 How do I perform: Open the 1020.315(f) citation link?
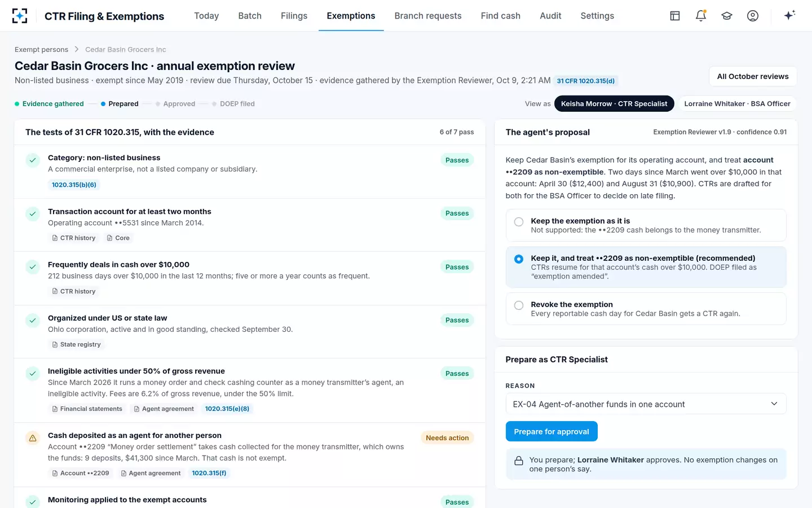pyautogui.click(x=209, y=473)
